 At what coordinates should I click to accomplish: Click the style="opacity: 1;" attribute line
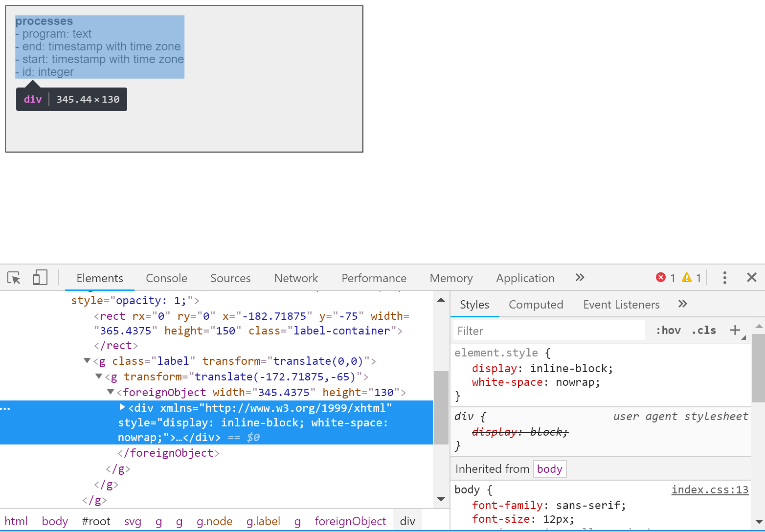tap(135, 300)
